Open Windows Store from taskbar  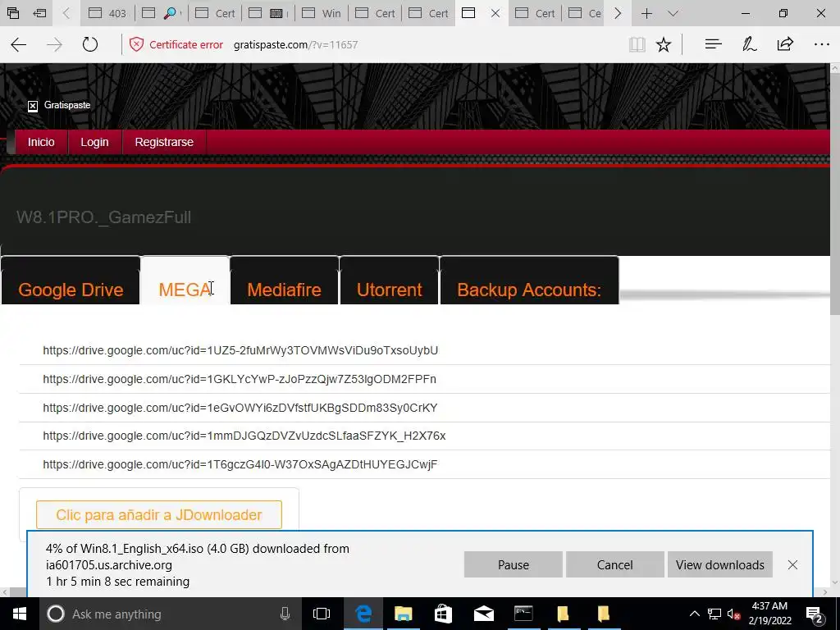[x=443, y=614]
